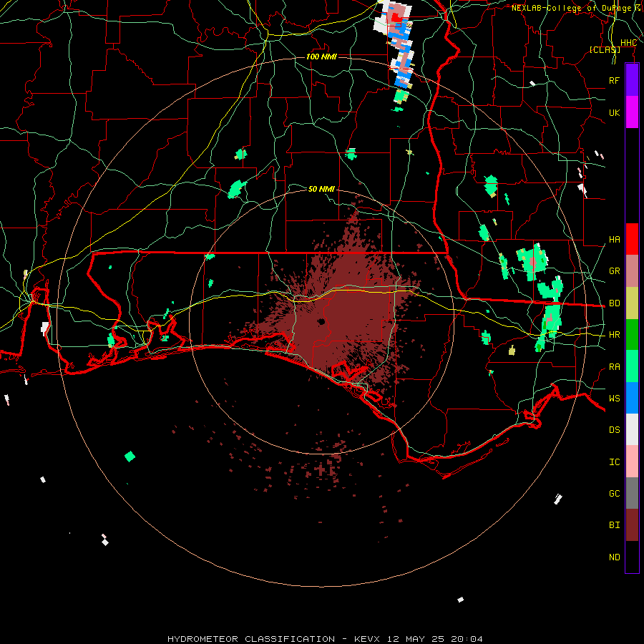Click the WS blue legend swatch
The height and width of the screenshot is (644, 644).
tap(632, 398)
